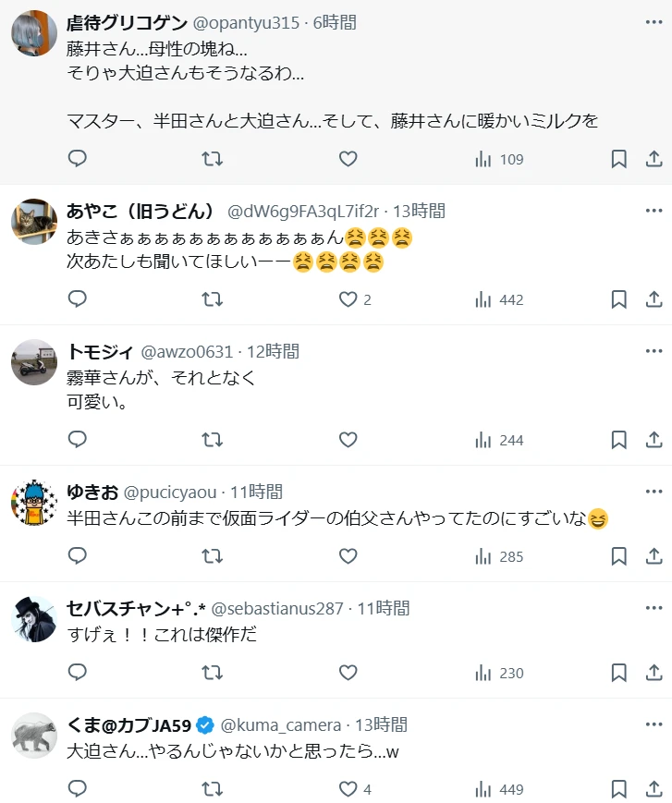Screen dimensions: 672x803
Task: Open 13時間 timestamp on あやこ's tweet
Action: [419, 211]
